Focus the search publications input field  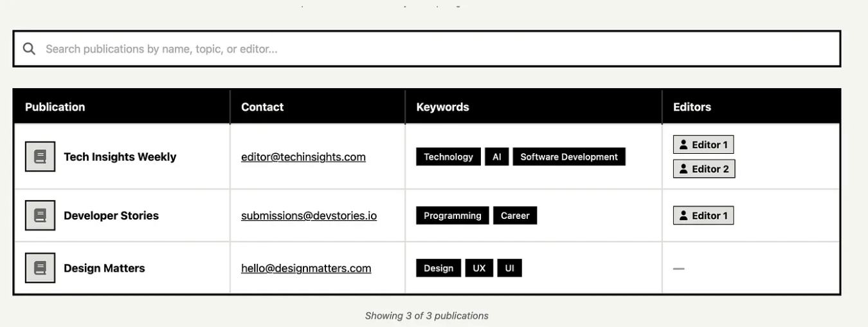point(437,49)
